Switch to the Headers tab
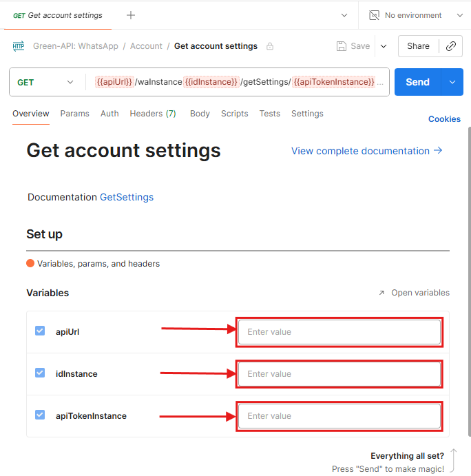The width and height of the screenshot is (471, 476). point(152,114)
